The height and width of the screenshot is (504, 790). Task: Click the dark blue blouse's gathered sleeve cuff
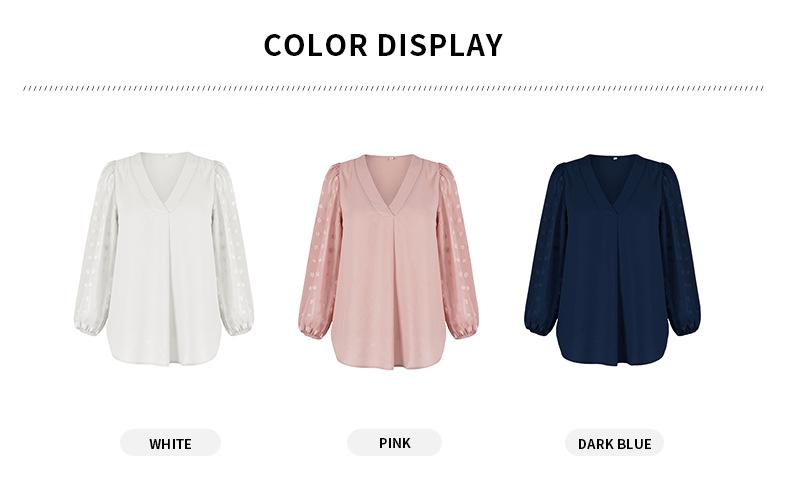click(539, 326)
